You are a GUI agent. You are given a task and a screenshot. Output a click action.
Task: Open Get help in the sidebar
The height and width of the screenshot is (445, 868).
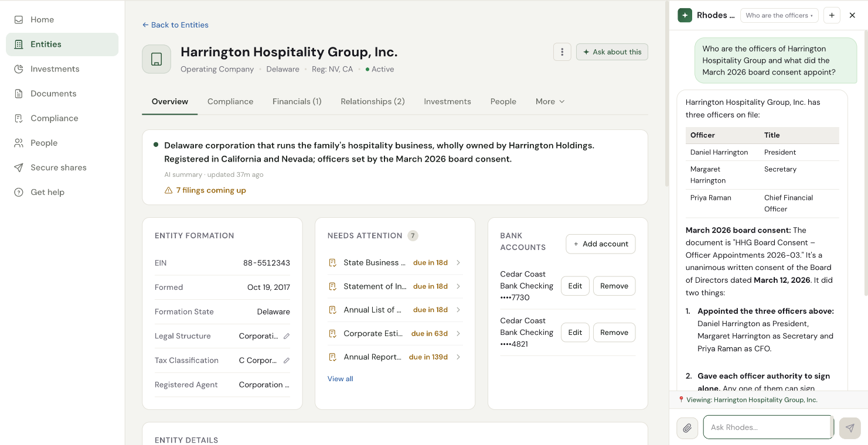62,192
